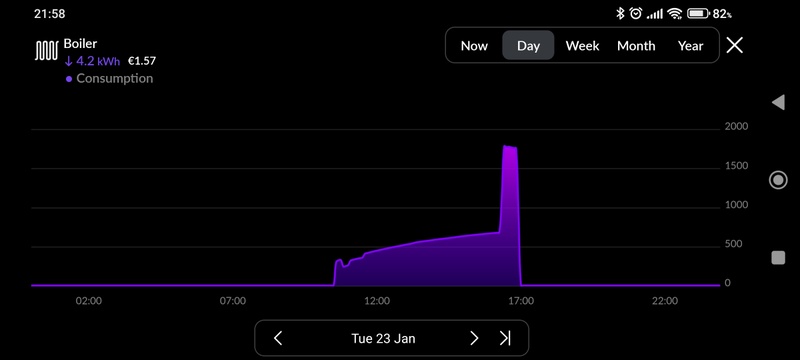The width and height of the screenshot is (800, 360).
Task: Switch to the Week view
Action: pyautogui.click(x=582, y=46)
